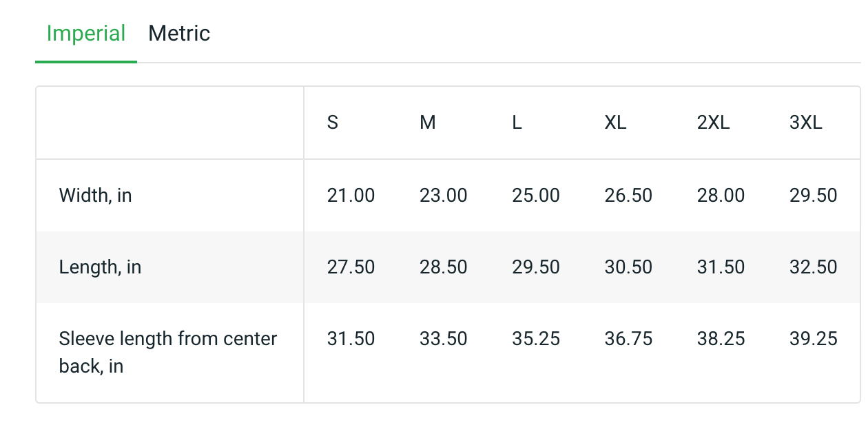Click the "Width, in" row label
The image size is (868, 436).
coord(95,196)
